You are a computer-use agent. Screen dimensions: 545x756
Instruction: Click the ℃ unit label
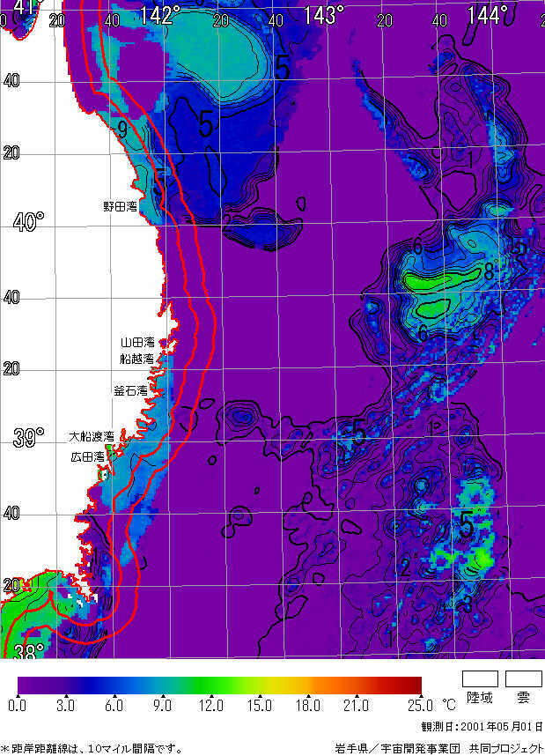(449, 706)
